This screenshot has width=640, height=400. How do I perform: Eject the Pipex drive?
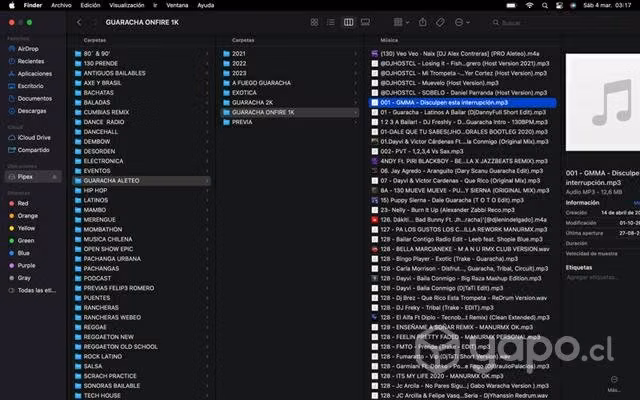(x=54, y=177)
